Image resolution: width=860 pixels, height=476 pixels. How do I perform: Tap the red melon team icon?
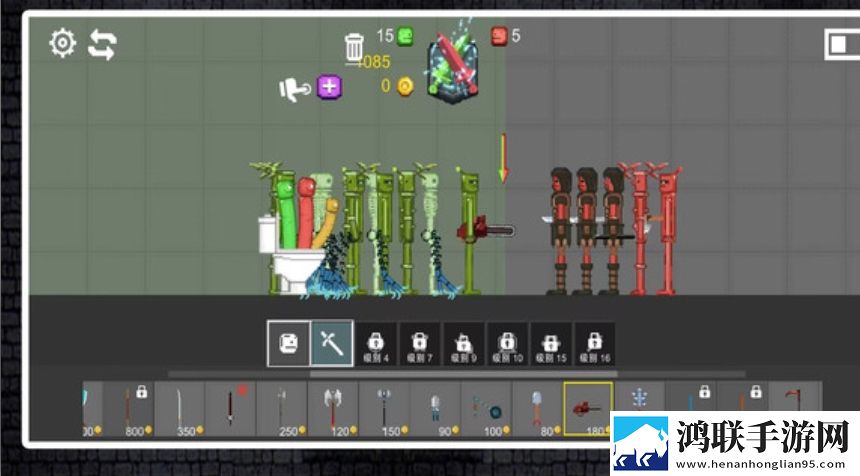[499, 36]
